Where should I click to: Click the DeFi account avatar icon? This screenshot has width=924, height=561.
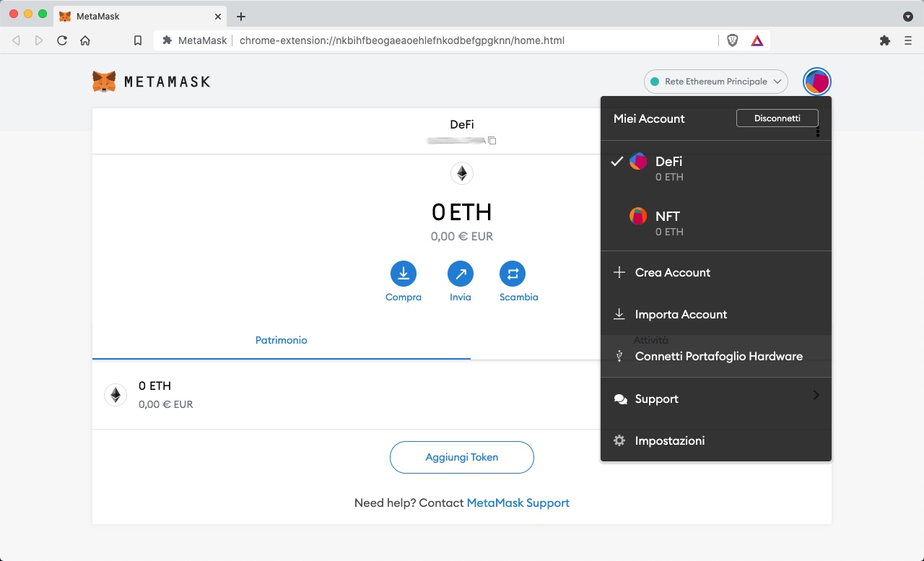coord(638,161)
